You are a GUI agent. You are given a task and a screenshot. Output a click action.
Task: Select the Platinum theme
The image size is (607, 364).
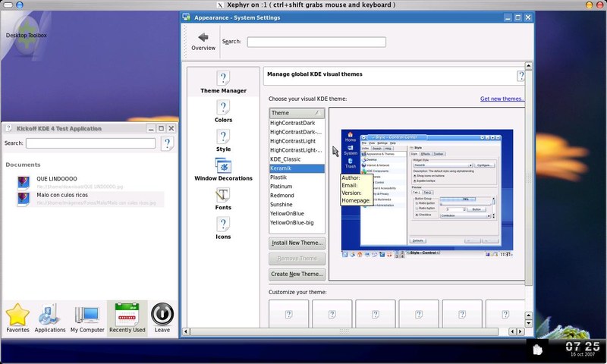click(x=297, y=187)
